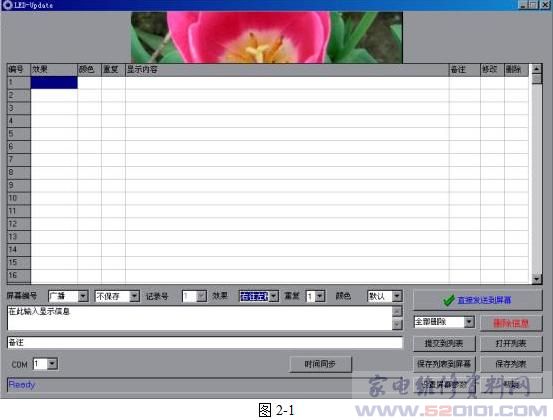553x420 pixels.
Task: Click the red 删除信息 button
Action: click(x=511, y=323)
